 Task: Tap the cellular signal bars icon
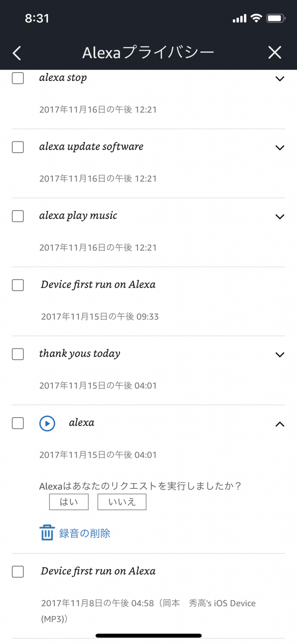click(x=240, y=18)
